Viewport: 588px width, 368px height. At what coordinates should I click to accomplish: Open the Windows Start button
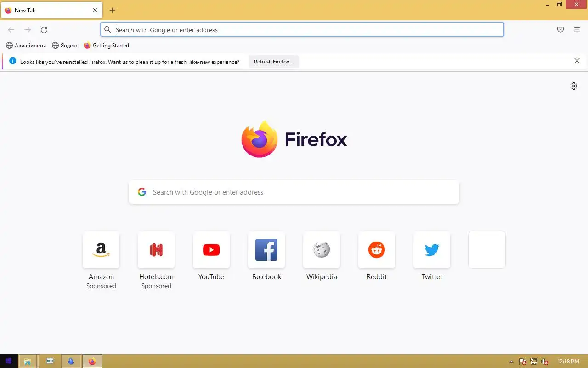tap(8, 361)
